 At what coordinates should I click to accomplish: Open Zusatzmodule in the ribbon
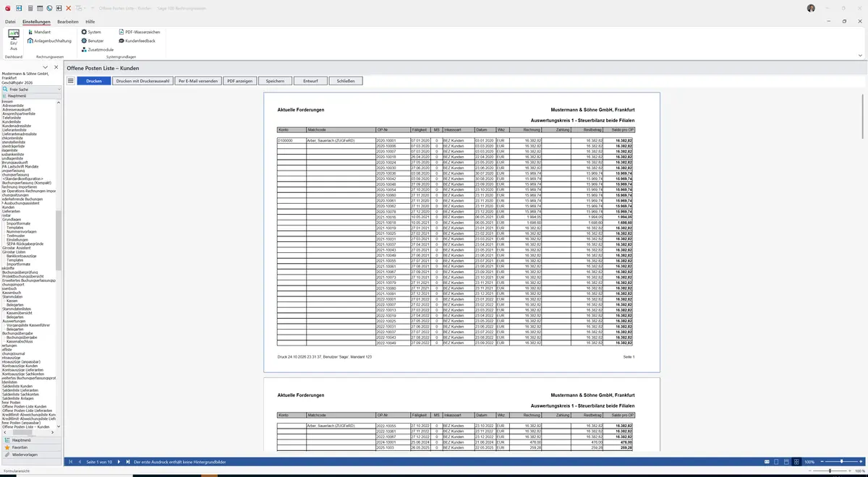98,50
